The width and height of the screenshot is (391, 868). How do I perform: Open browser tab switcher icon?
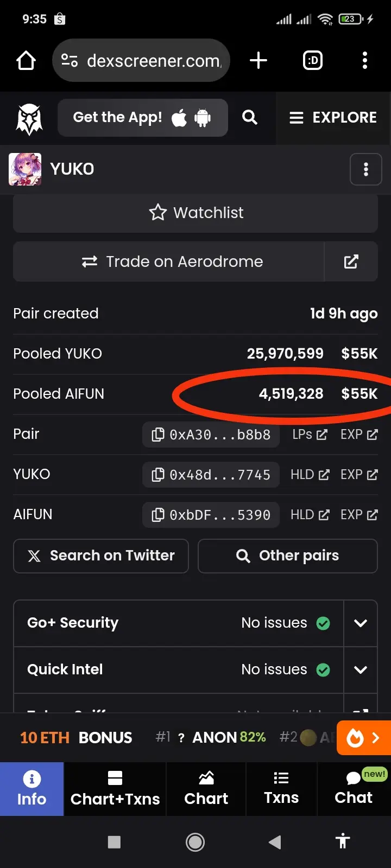pyautogui.click(x=313, y=60)
